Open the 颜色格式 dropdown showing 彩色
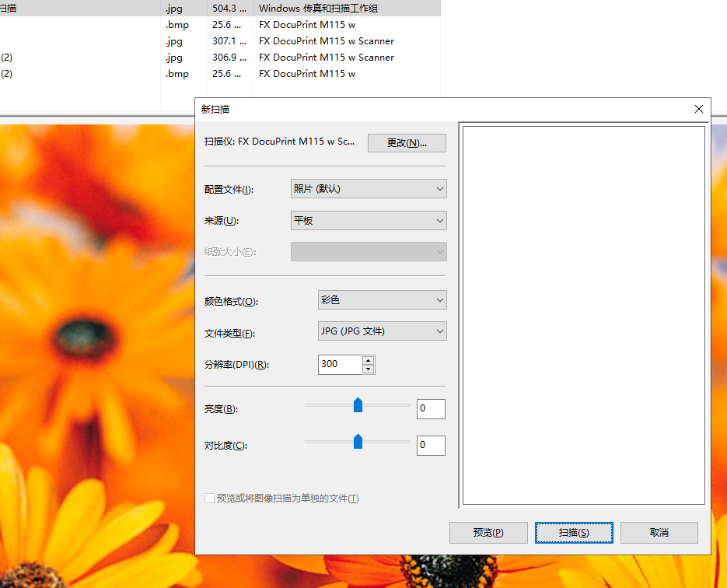 pos(382,300)
